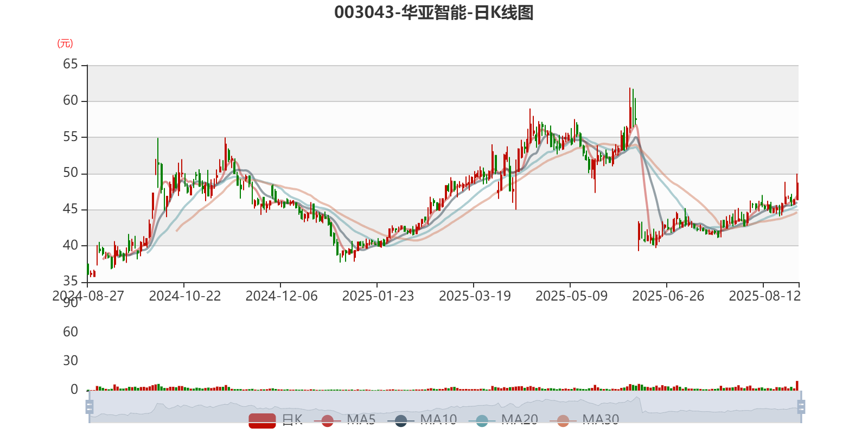
Task: Click the 2024-08-27 date axis label
Action: pos(88,296)
